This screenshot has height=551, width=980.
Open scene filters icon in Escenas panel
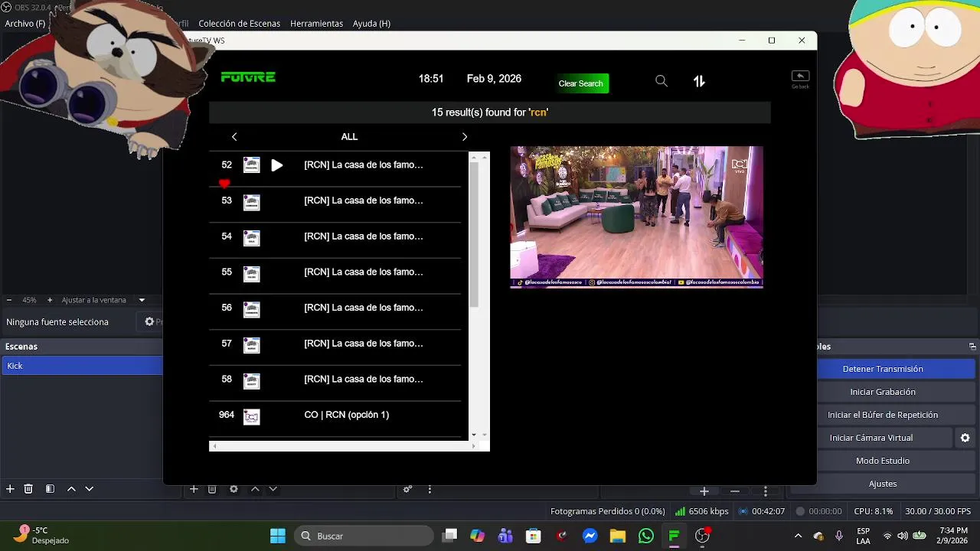tap(50, 489)
